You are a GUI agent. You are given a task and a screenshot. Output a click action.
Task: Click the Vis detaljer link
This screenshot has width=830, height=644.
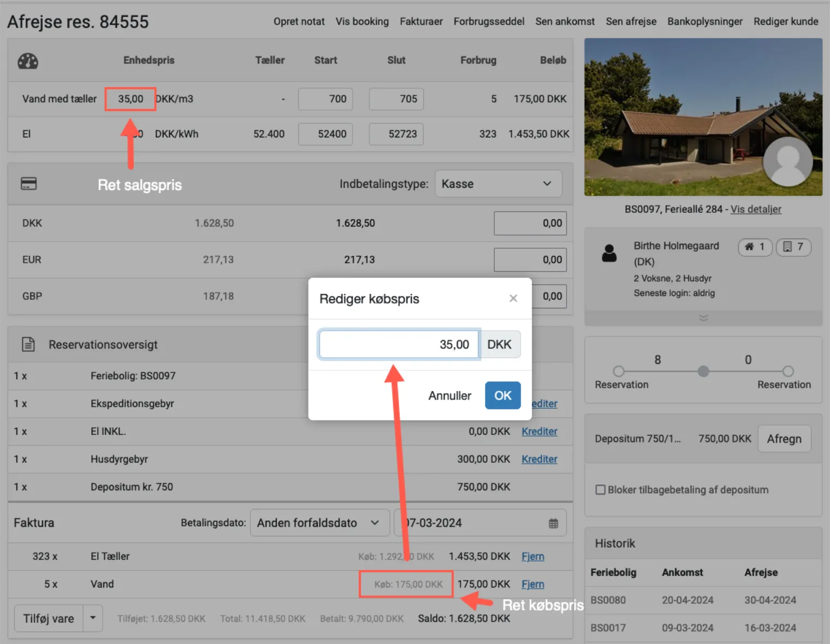[x=756, y=209]
